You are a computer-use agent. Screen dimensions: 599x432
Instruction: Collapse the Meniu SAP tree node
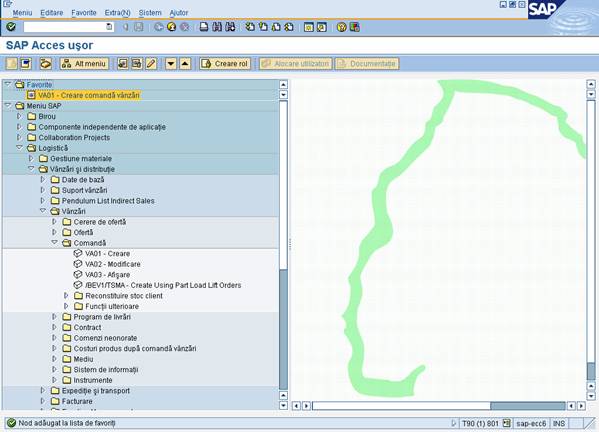[8, 105]
